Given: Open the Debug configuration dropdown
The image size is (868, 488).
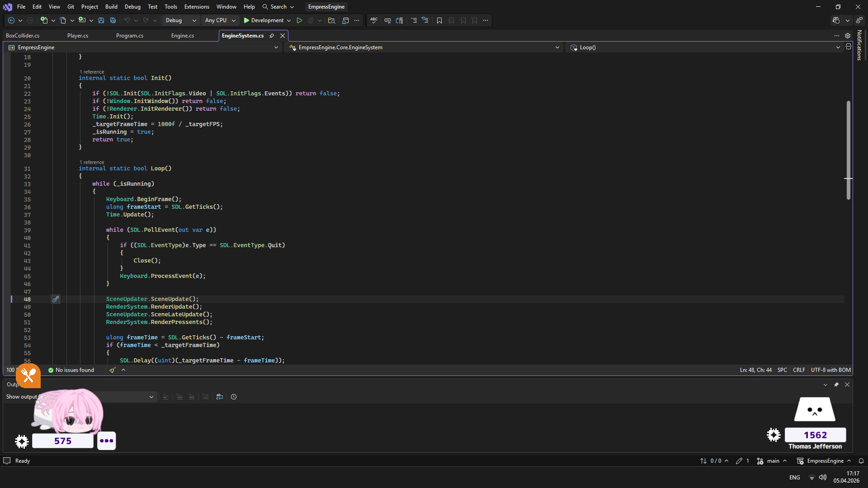Looking at the screenshot, I should tap(180, 20).
